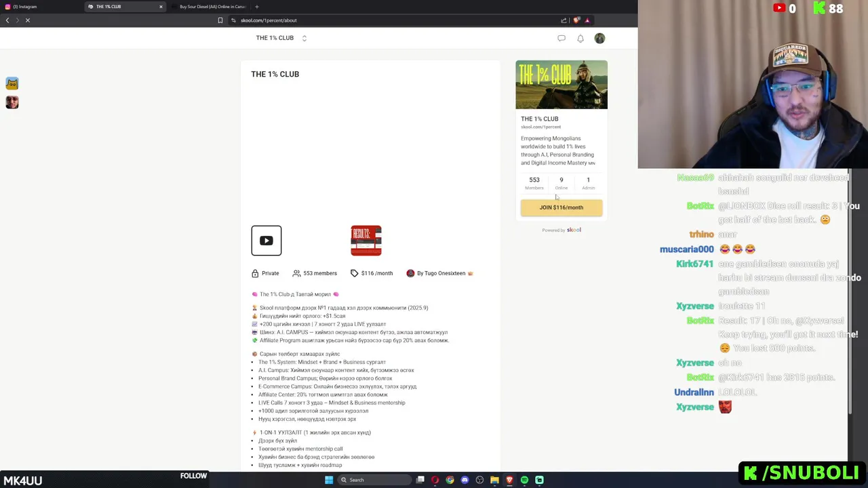Open the Windows Start menu

(329, 480)
